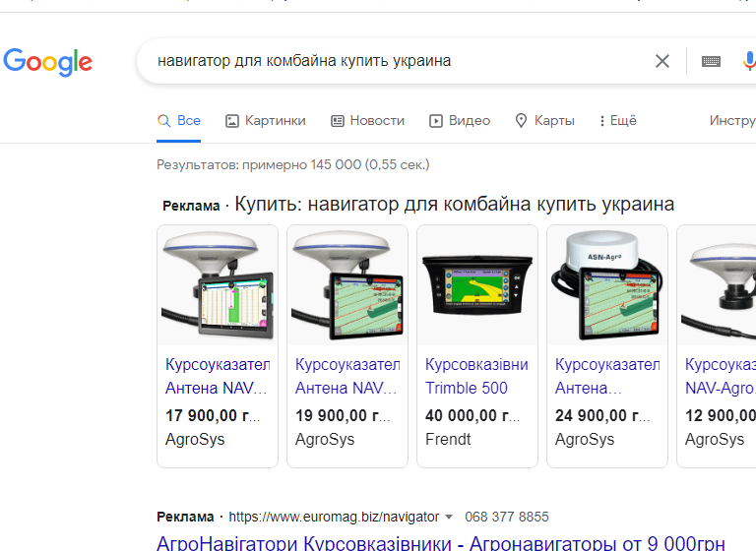Expand the dropdown arrow next to euromag.biz URL

click(x=449, y=518)
